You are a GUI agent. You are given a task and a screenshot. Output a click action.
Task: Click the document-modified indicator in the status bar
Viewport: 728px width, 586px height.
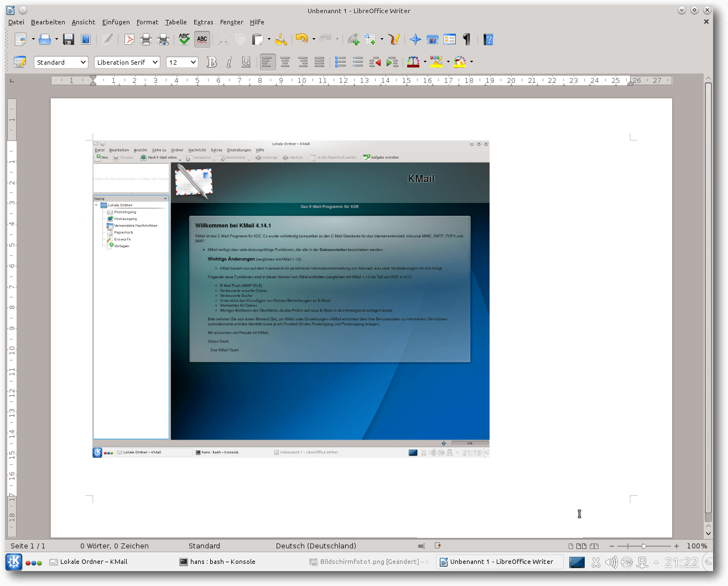[438, 546]
